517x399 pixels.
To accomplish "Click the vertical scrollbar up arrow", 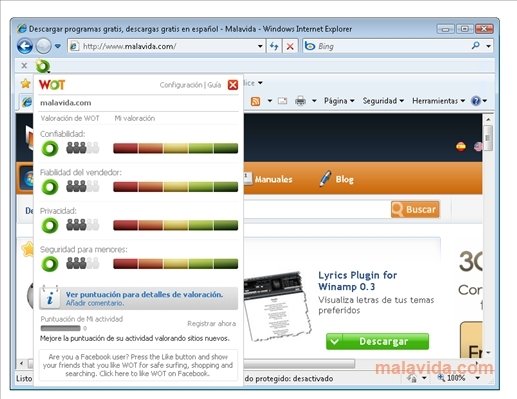I will (488, 119).
